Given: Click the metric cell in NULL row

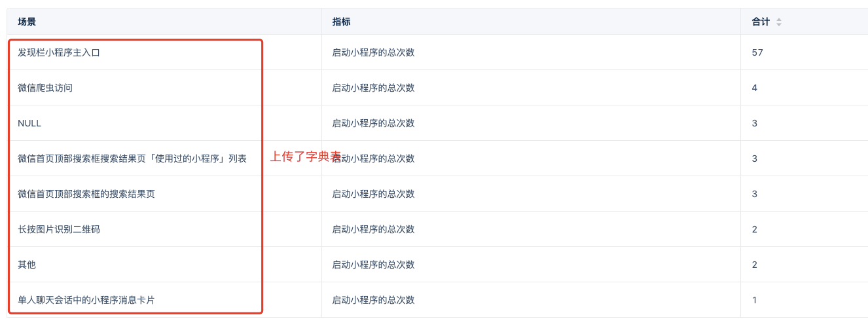Looking at the screenshot, I should [373, 123].
